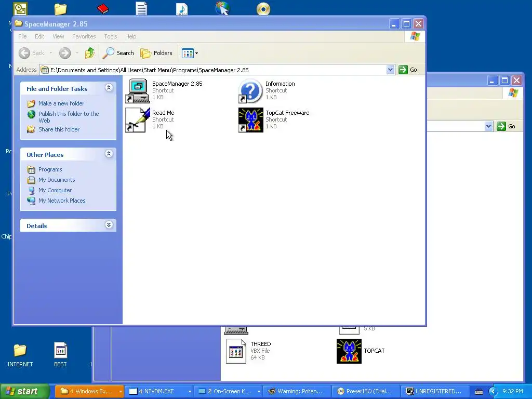The width and height of the screenshot is (532, 399).
Task: Switch to PowerISO (Trial) taskbar window
Action: point(366,391)
